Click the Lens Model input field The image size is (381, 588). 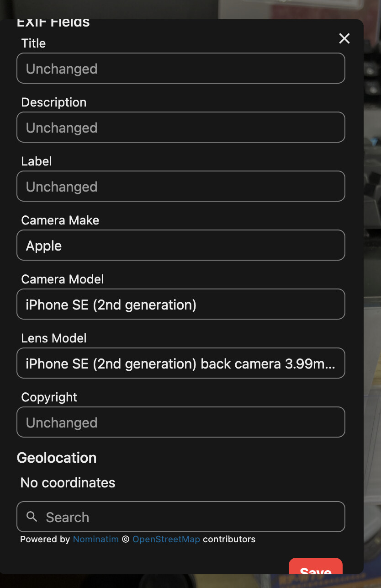(181, 363)
